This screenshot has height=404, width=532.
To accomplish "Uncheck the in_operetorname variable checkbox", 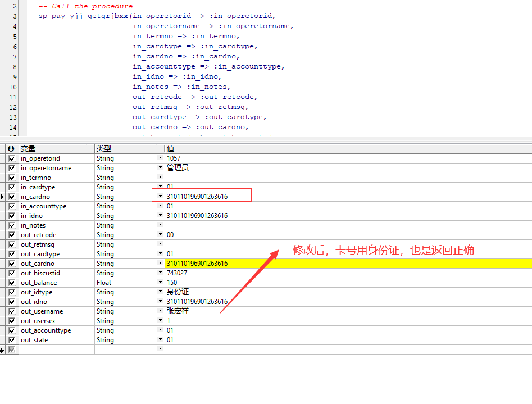I will (x=12, y=168).
